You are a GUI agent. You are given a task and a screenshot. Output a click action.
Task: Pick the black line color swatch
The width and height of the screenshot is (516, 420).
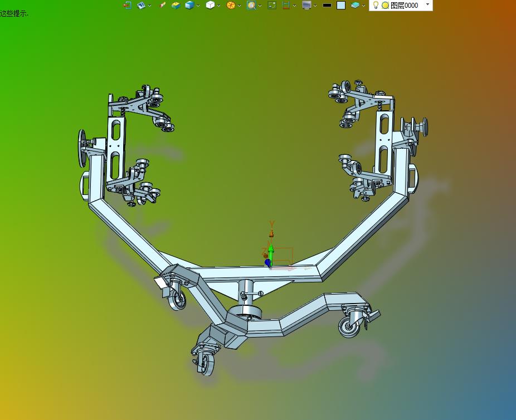(327, 5)
